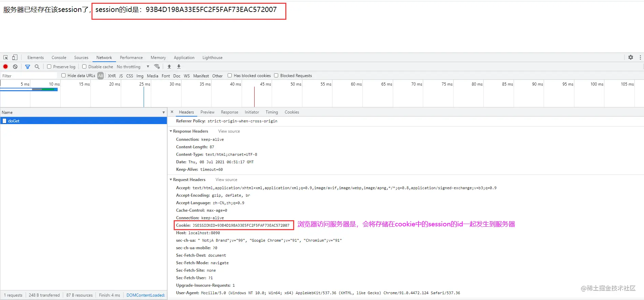Filter requests by Manifest type

(x=201, y=76)
